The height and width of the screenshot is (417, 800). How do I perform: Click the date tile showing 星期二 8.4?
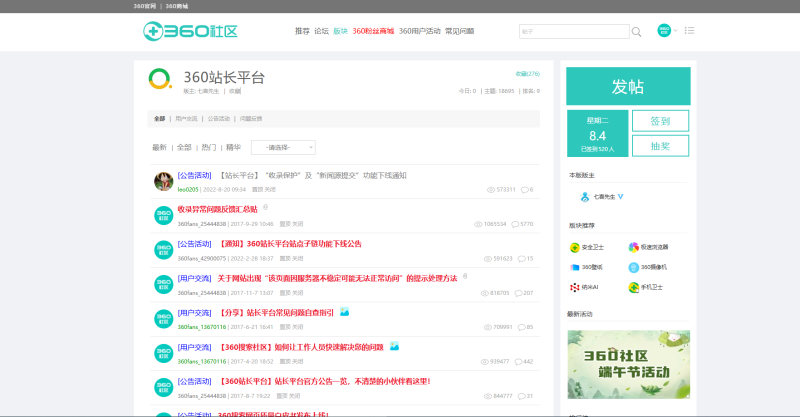point(597,133)
